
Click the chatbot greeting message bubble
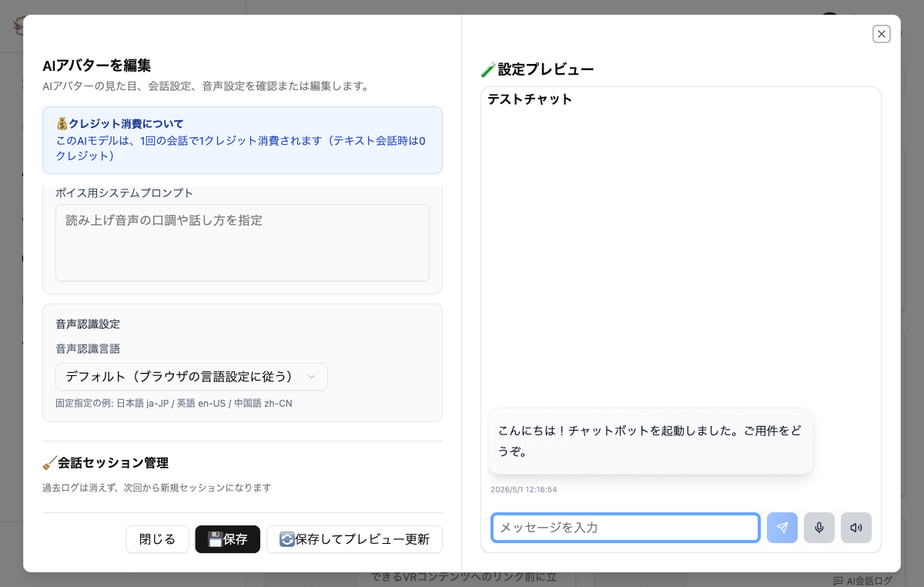coord(651,441)
